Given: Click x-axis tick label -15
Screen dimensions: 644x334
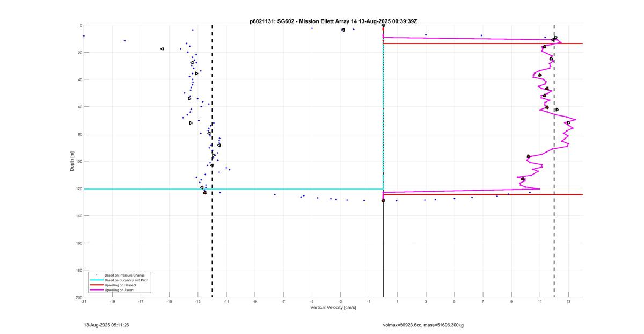Looking at the screenshot, I should coord(169,302).
